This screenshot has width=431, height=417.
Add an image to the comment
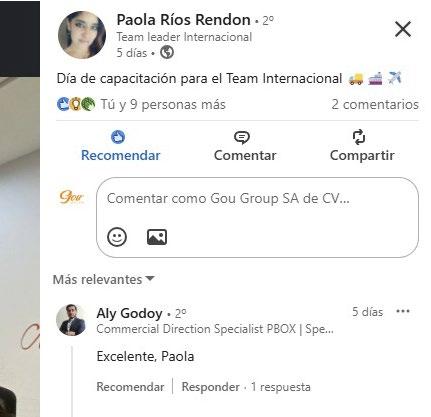point(157,237)
